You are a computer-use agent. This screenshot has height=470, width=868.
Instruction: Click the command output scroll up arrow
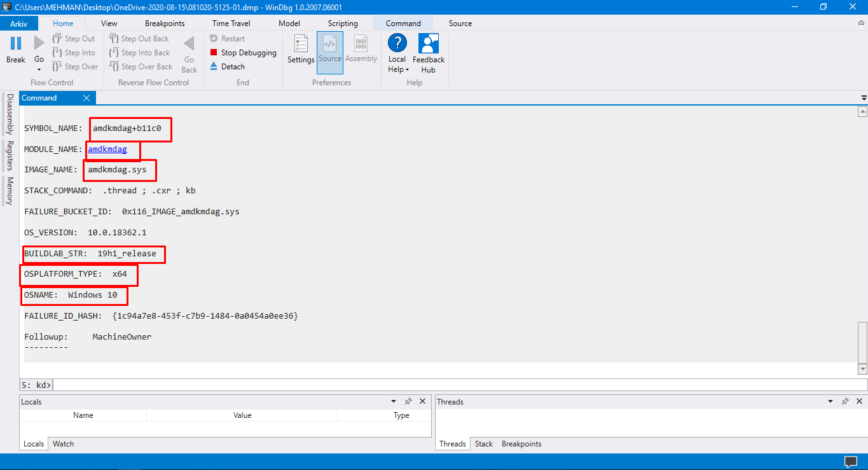point(862,112)
